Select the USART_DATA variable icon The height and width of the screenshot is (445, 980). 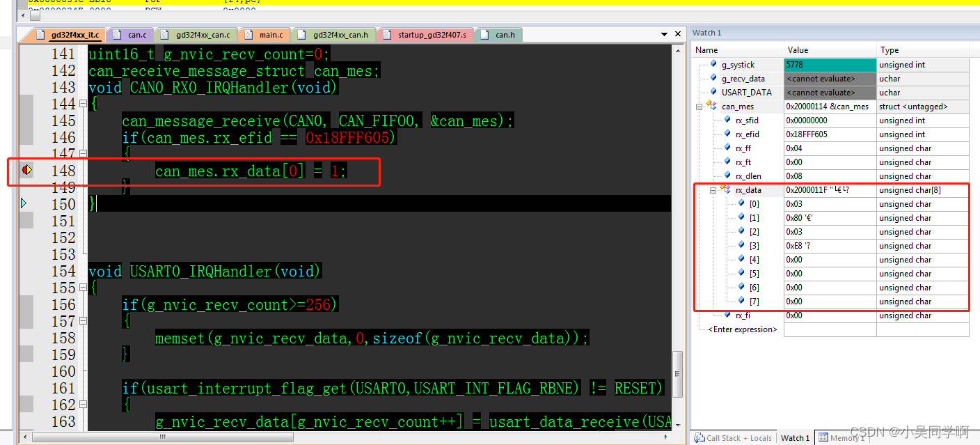[713, 92]
